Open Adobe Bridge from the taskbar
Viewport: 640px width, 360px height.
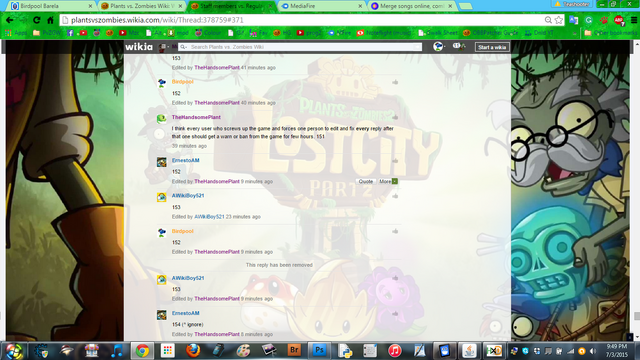(x=294, y=351)
